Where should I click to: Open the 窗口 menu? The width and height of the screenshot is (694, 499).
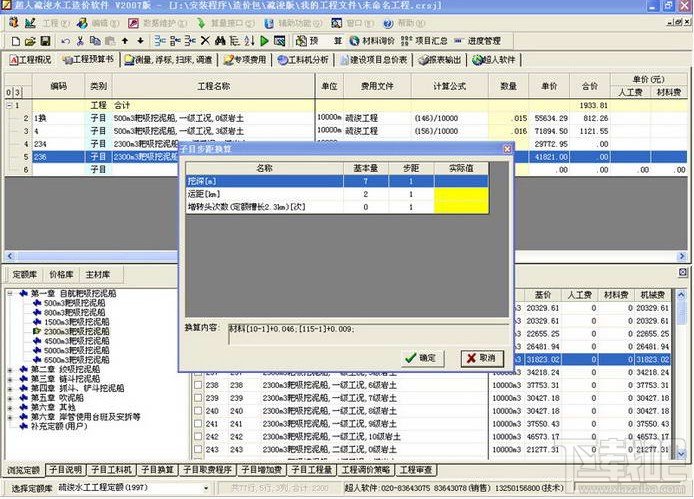coord(353,23)
